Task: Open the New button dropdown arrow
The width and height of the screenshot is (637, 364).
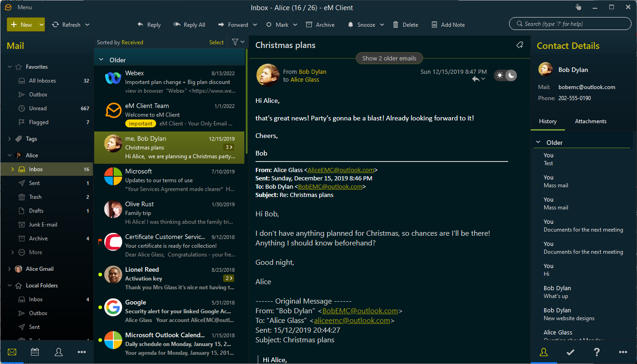Action: (x=42, y=25)
